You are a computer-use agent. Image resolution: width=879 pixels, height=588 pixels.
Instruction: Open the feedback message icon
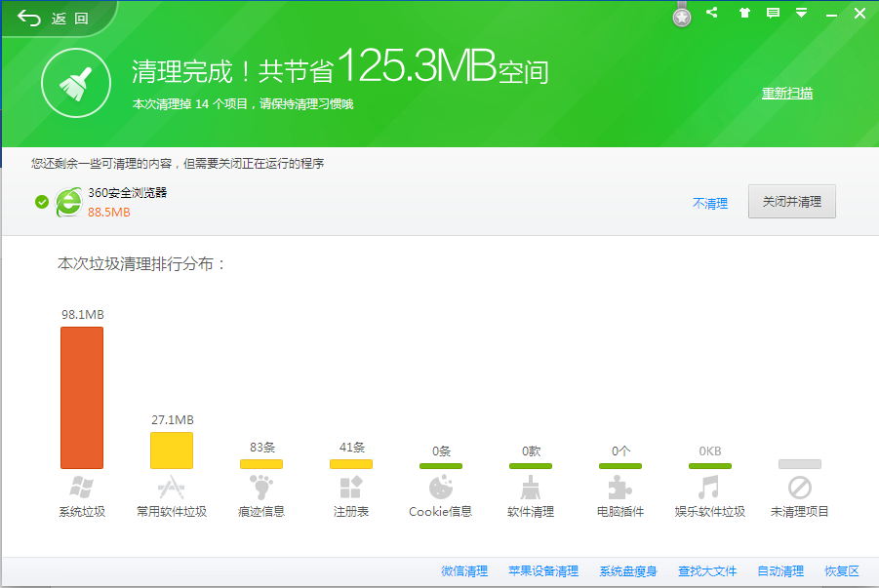tap(773, 13)
